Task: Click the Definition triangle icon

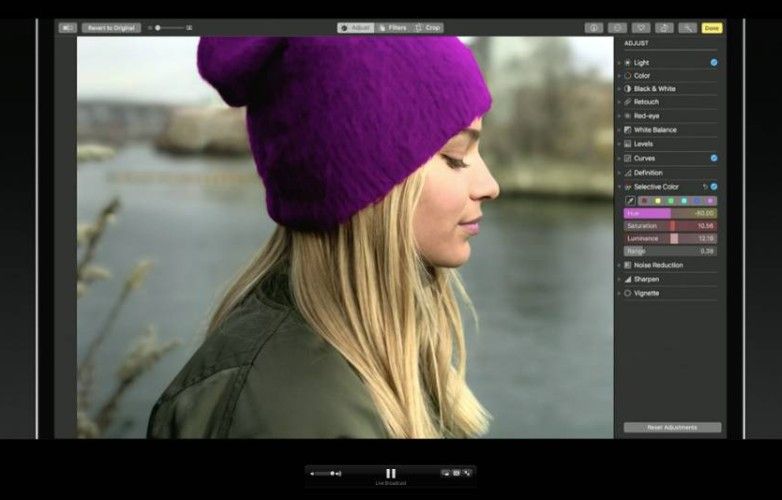Action: click(x=627, y=173)
